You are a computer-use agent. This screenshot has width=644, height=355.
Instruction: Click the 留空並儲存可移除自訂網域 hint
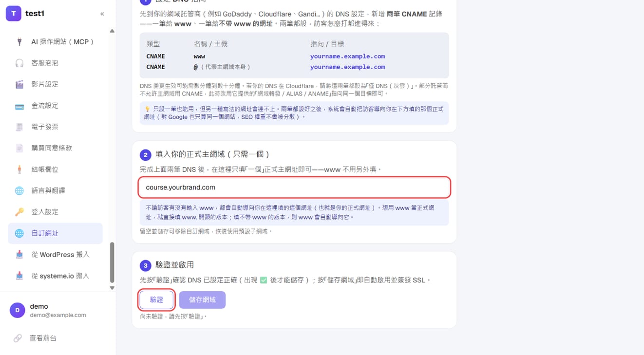[x=206, y=231]
